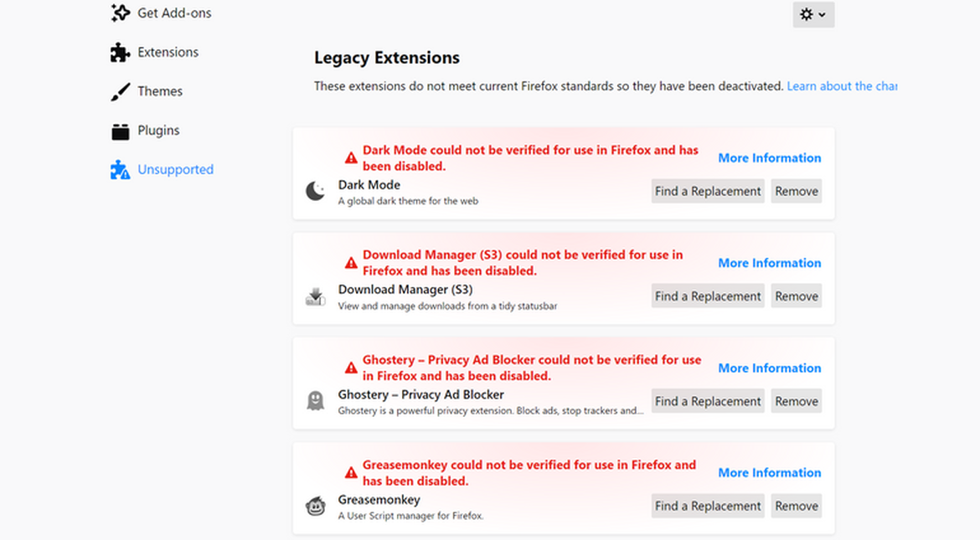Image resolution: width=980 pixels, height=540 pixels.
Task: Follow the 'Learn about the changes' link
Action: pyautogui.click(x=842, y=86)
